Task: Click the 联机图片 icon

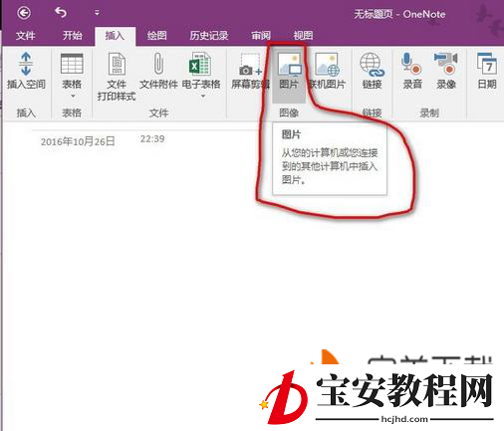Action: pos(328,65)
